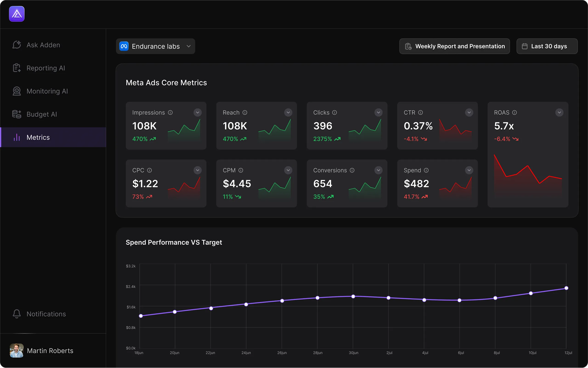Screen dimensions: 588x368
Task: Click the Budget AI coins icon
Action: [17, 114]
